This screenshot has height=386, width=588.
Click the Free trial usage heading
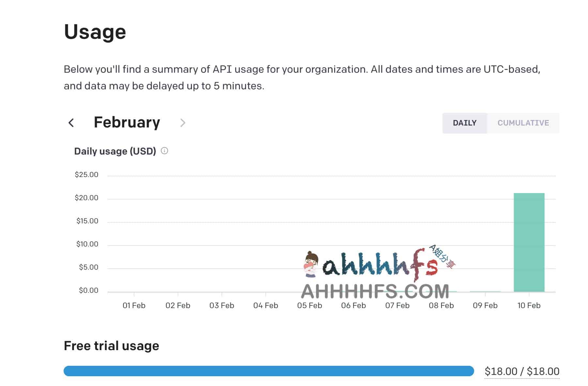pyautogui.click(x=111, y=346)
